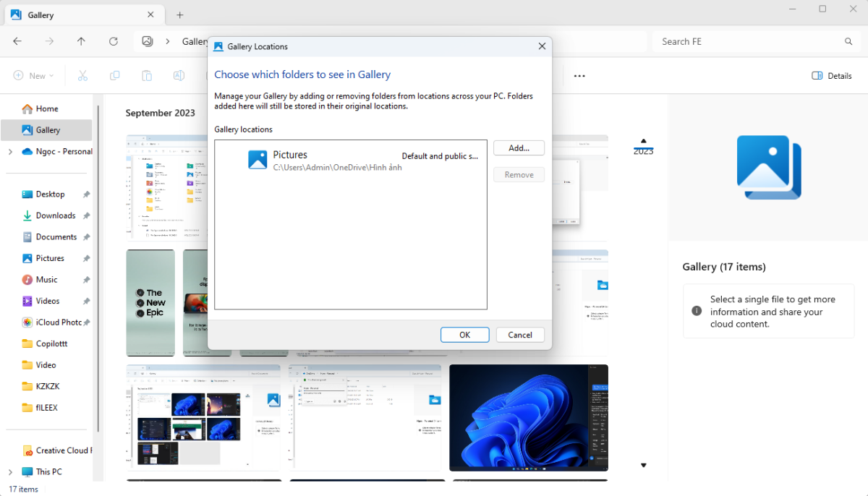Select Downloads in the navigation pane
This screenshot has height=496, width=868.
56,215
